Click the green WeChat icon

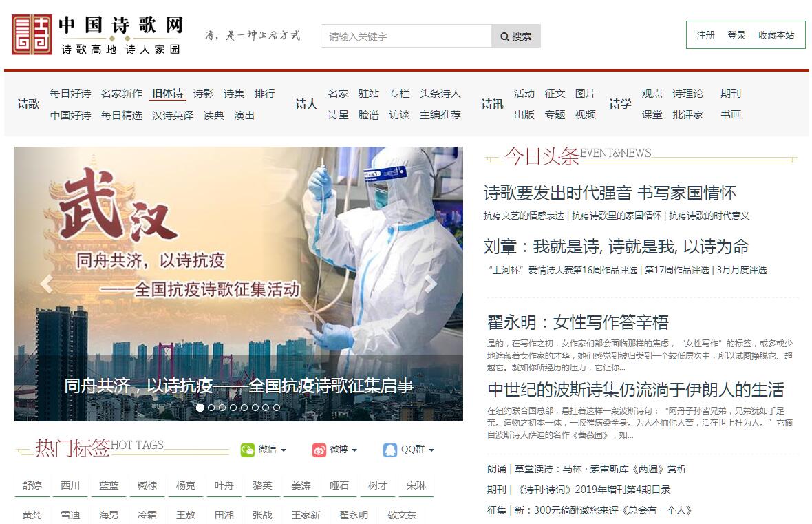247,450
